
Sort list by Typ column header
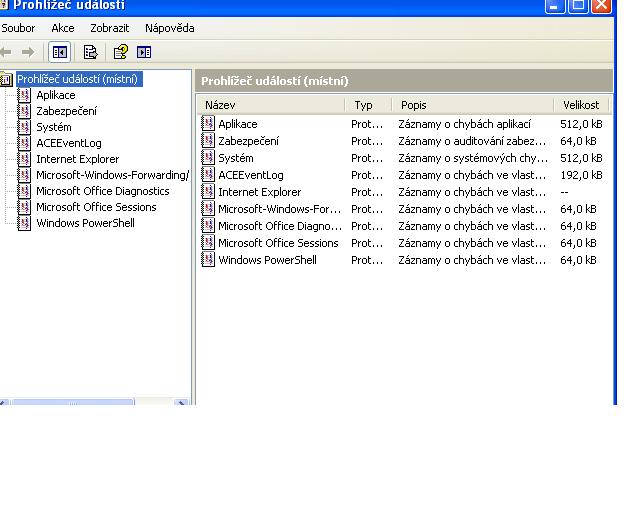(369, 105)
